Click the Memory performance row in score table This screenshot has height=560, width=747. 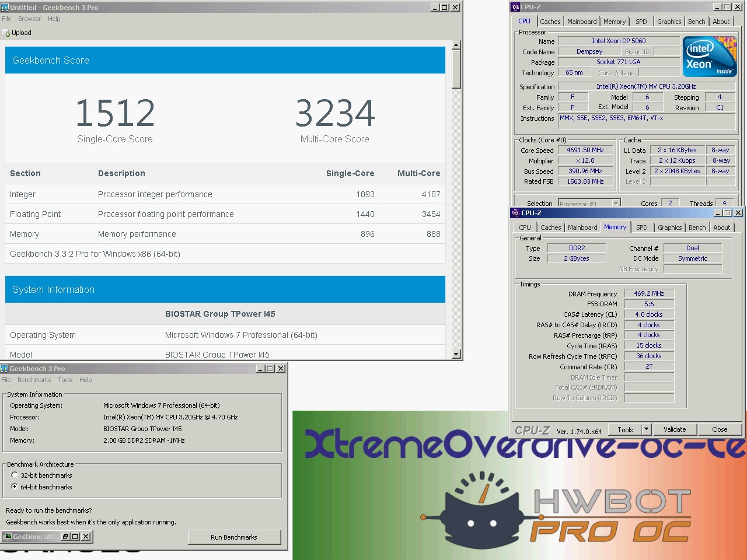[225, 234]
